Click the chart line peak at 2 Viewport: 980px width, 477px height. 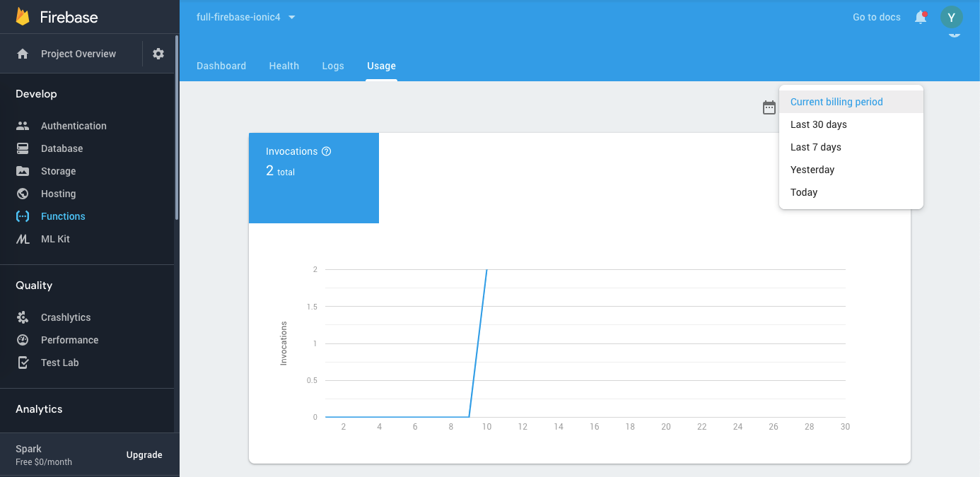pyautogui.click(x=486, y=270)
